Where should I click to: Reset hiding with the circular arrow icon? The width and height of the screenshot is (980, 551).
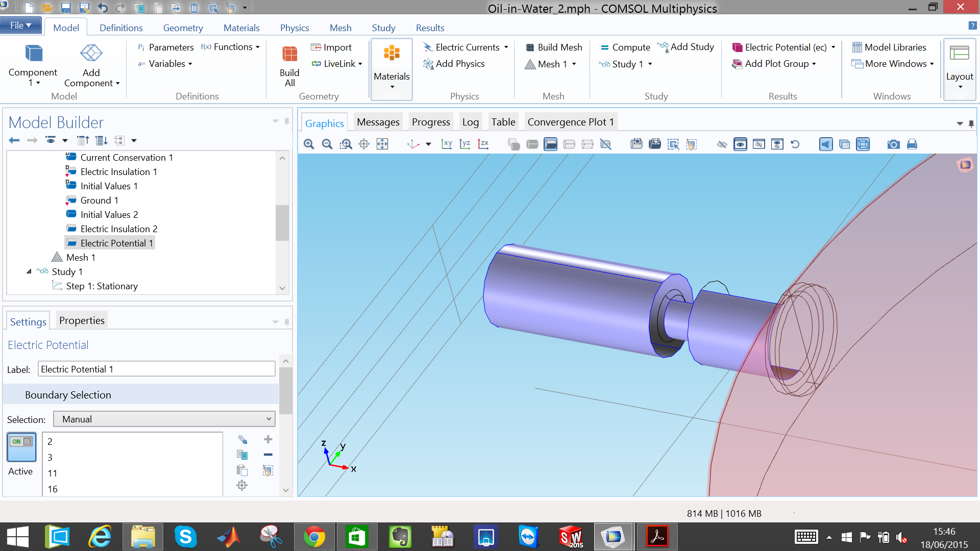pos(795,144)
